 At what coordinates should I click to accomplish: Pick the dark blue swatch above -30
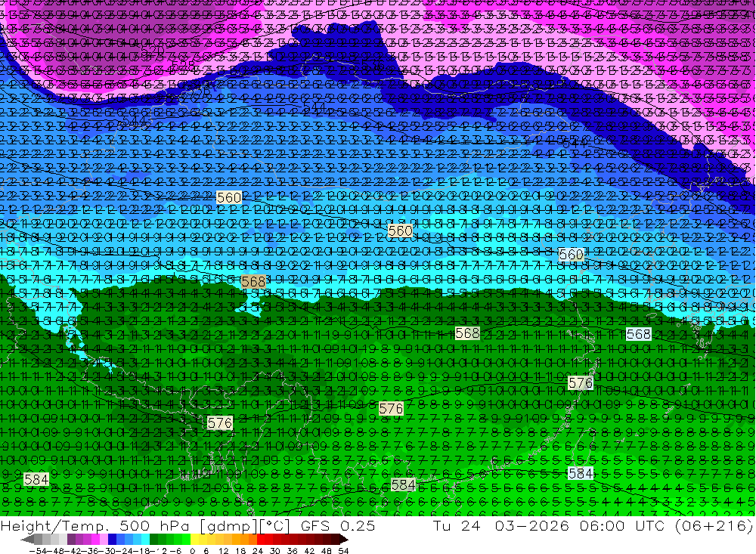112,540
